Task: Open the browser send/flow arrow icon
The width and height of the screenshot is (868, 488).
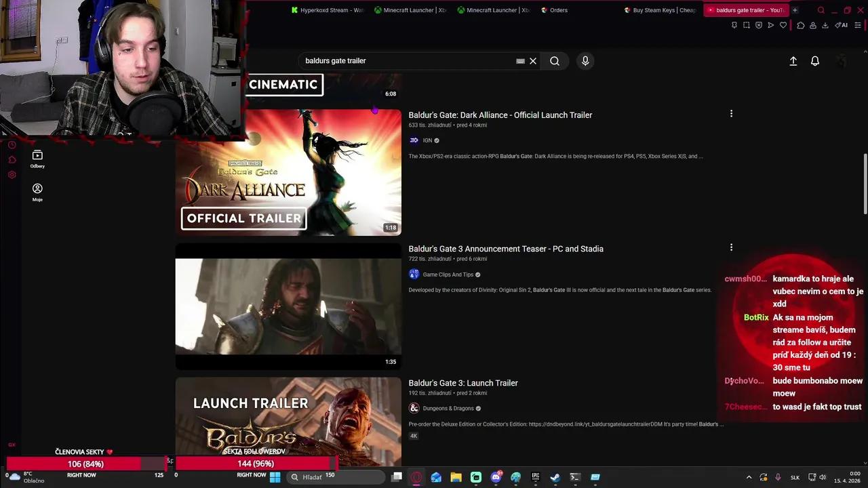Action: 770,25
